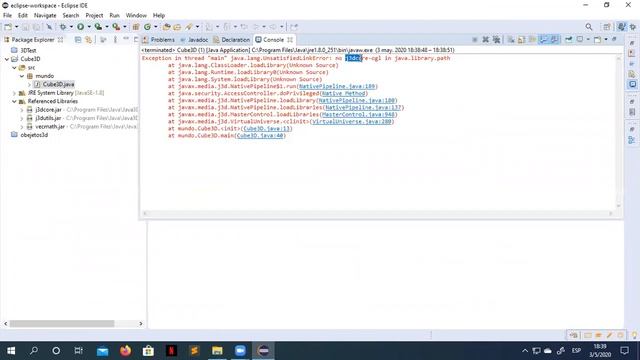This screenshot has width=640, height=360.
Task: Click the Open Console icon
Action: (598, 40)
